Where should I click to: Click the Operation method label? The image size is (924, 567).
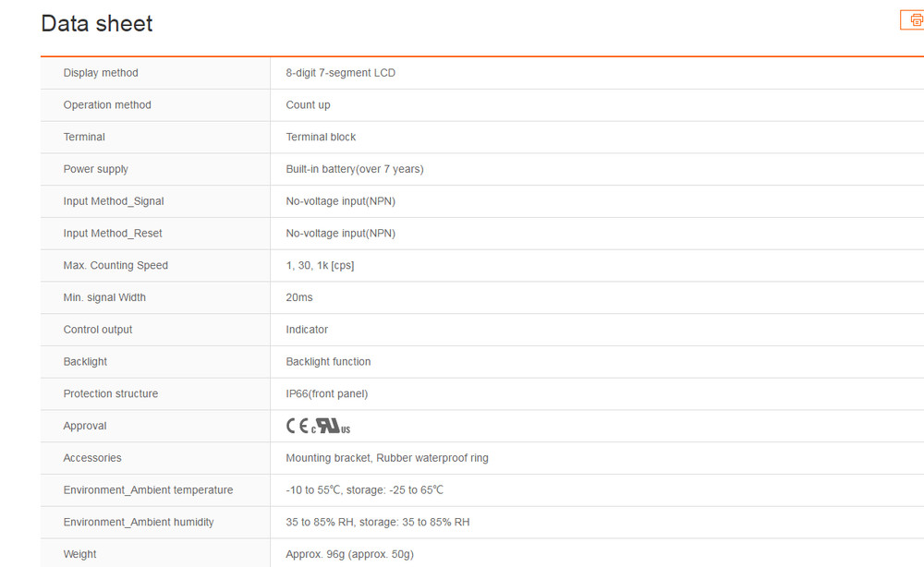tap(107, 105)
